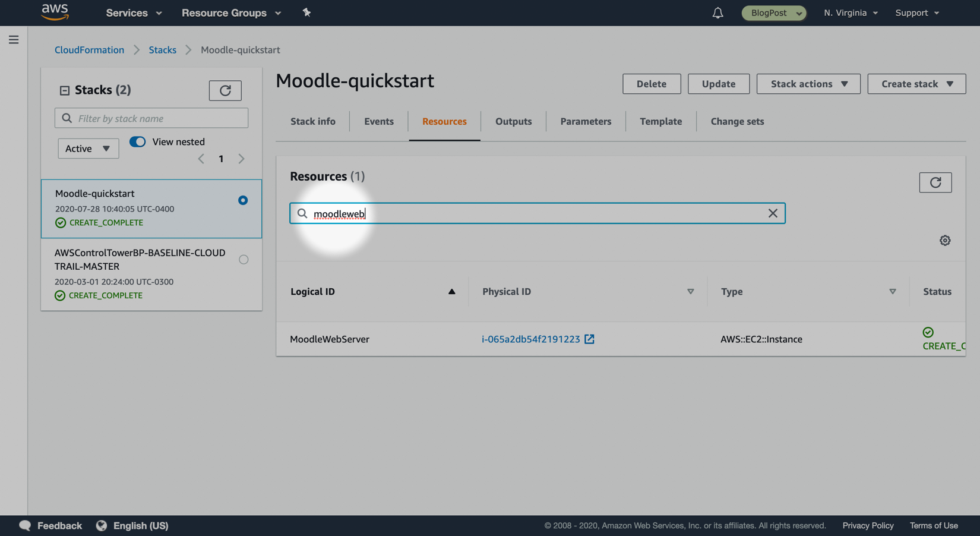Click the Type column header
The image size is (980, 536).
coord(732,292)
